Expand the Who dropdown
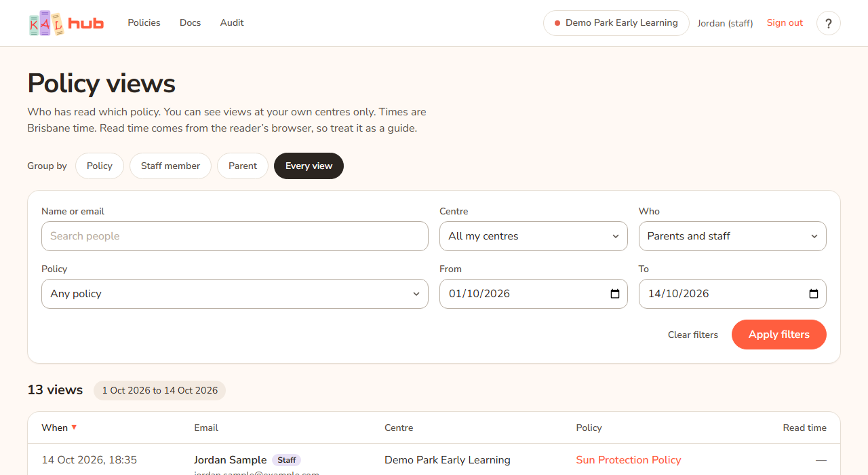868x475 pixels. 732,236
